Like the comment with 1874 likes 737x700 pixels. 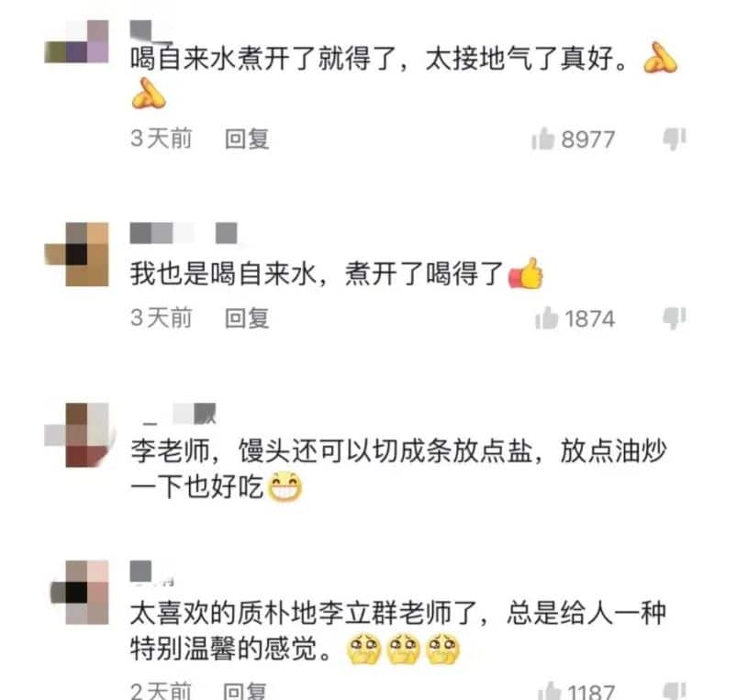(547, 318)
